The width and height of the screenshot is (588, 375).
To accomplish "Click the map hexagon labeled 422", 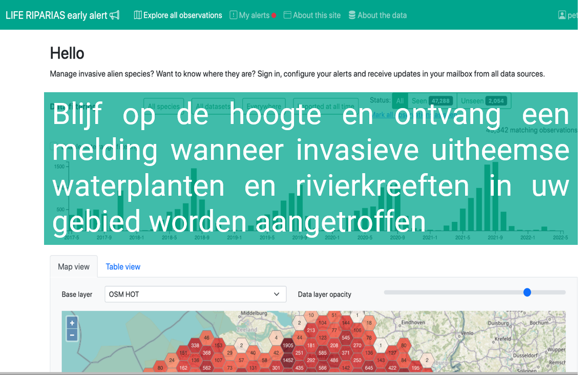I will click(x=392, y=368).
